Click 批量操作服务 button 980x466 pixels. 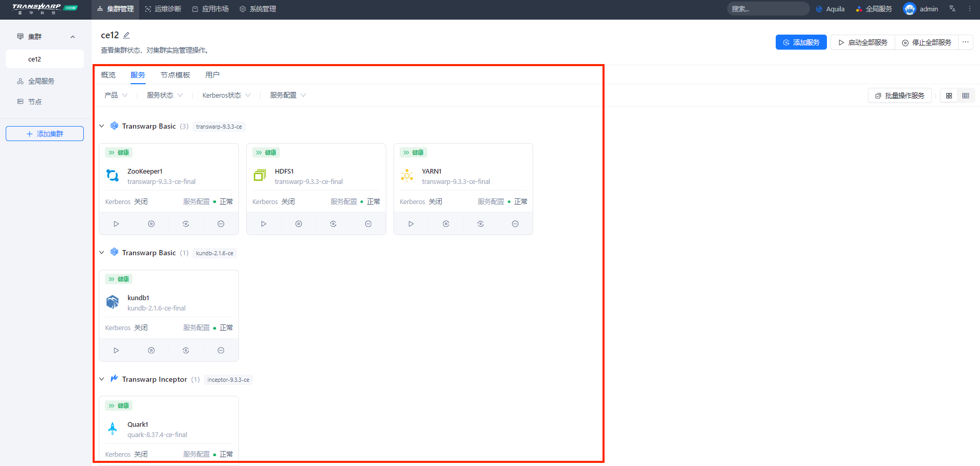point(900,96)
